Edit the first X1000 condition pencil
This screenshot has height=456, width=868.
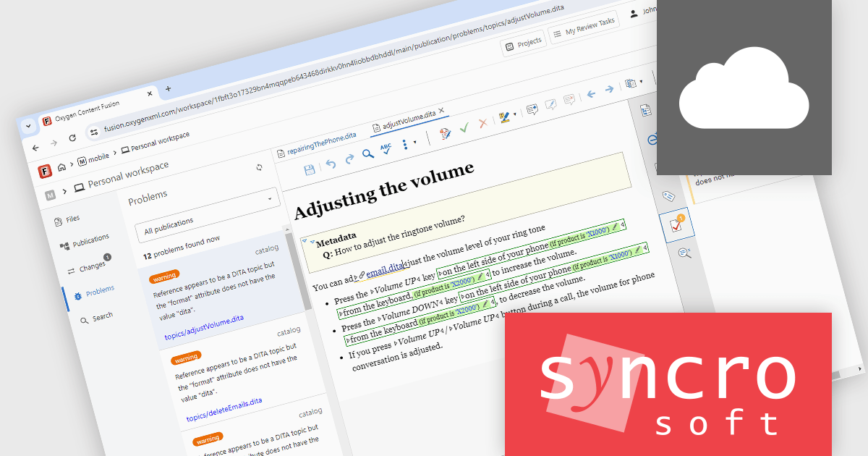[x=615, y=226]
